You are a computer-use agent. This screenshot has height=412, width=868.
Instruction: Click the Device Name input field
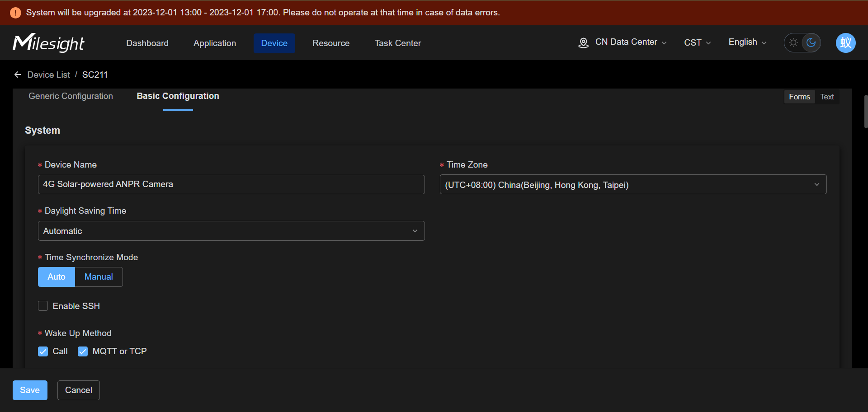231,184
